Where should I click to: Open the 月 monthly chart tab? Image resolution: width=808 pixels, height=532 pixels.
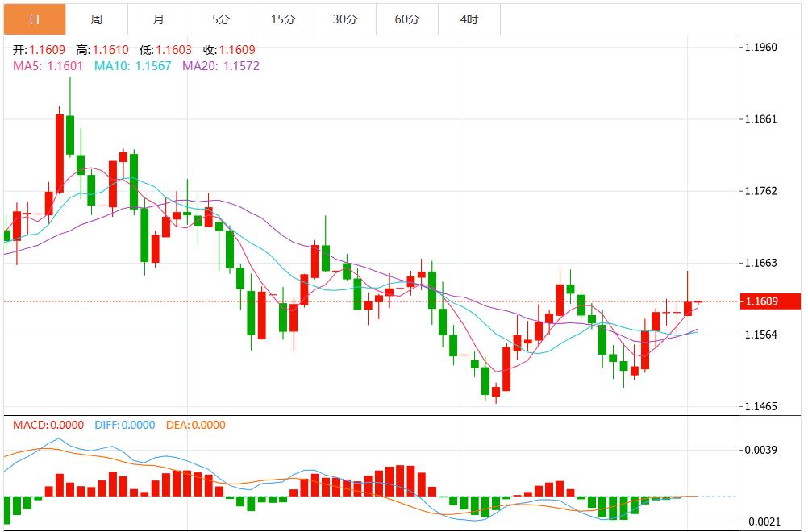158,19
